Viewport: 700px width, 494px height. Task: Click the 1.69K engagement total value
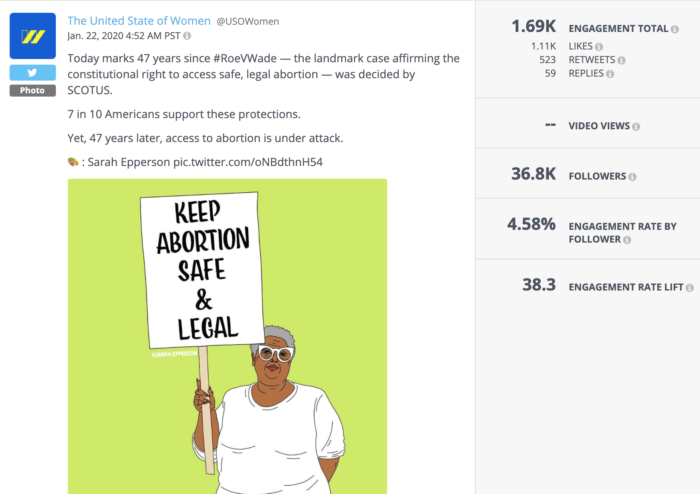coord(531,27)
